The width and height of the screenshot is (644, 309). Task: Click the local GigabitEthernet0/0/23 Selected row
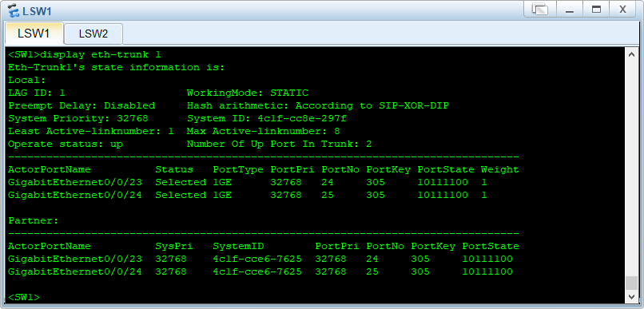click(x=246, y=182)
